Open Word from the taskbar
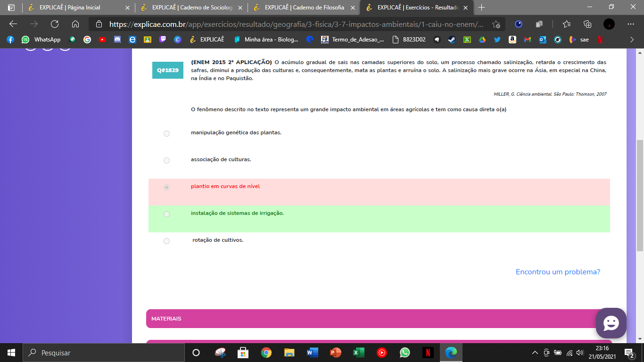 313,353
